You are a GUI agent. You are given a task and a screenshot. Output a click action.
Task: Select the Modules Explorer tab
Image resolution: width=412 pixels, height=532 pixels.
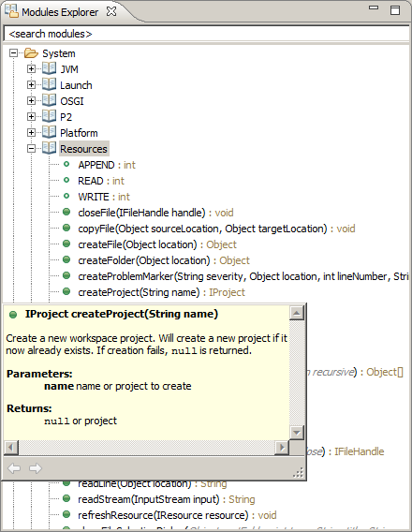[60, 12]
